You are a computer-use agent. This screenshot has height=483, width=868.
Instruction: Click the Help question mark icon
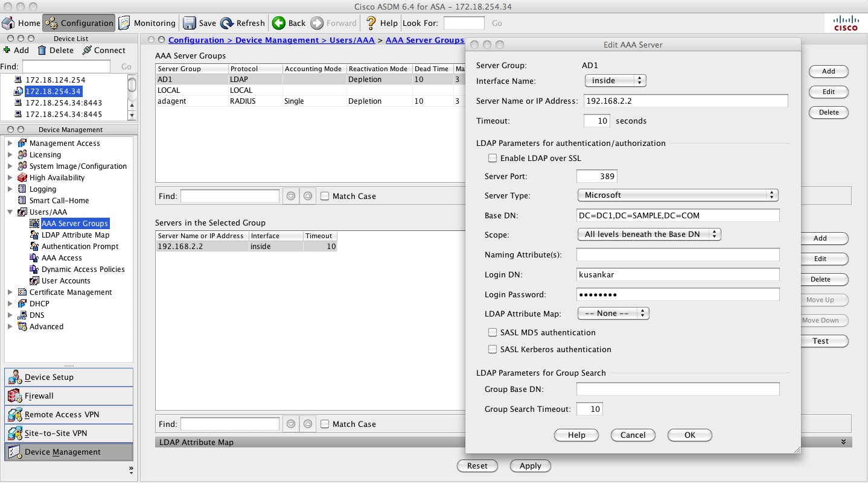(x=372, y=23)
